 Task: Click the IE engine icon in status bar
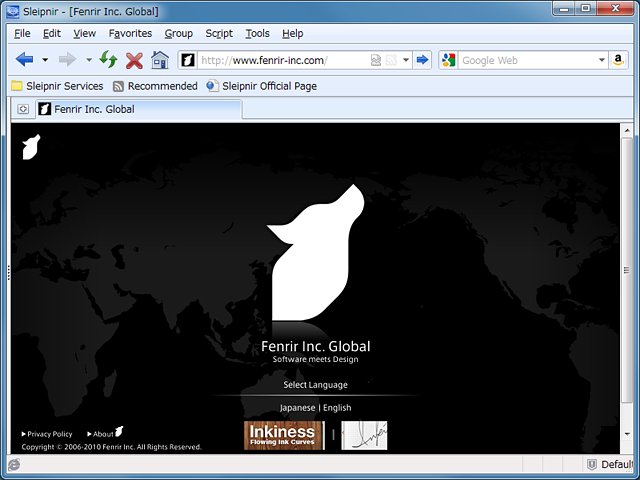pyautogui.click(x=14, y=464)
